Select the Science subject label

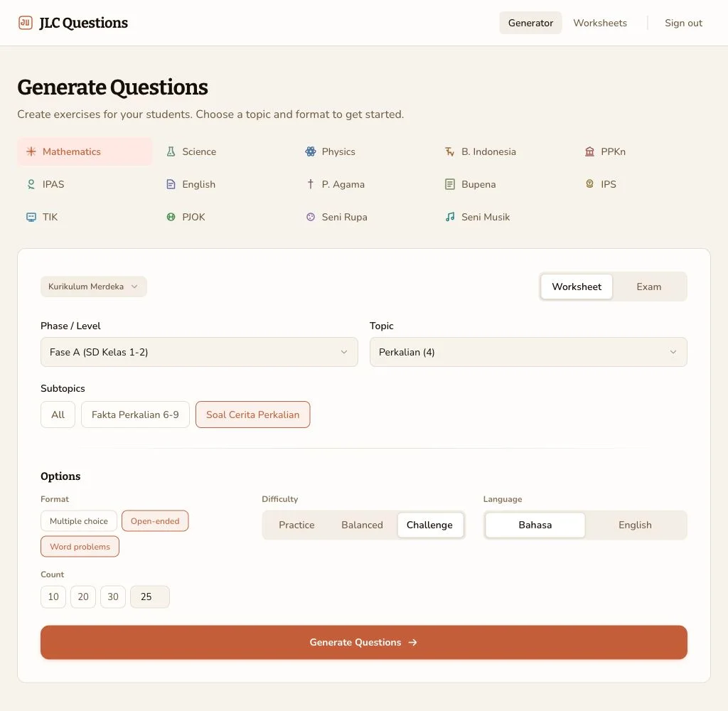pyautogui.click(x=199, y=151)
